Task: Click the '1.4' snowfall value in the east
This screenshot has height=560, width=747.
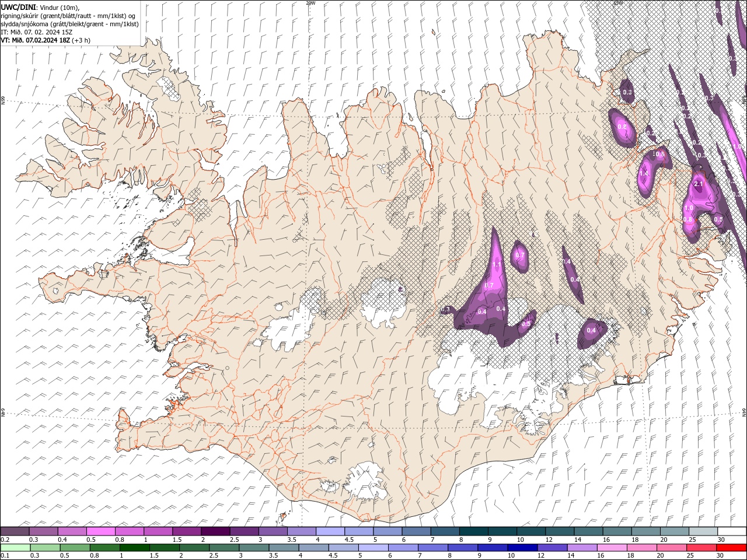Action: coord(644,174)
